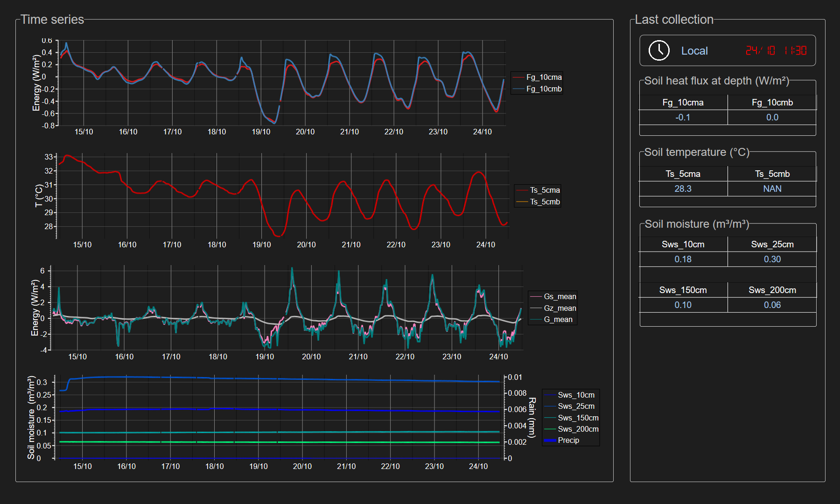This screenshot has width=840, height=504.
Task: Click the Precip legend color swatch
Action: 550,441
